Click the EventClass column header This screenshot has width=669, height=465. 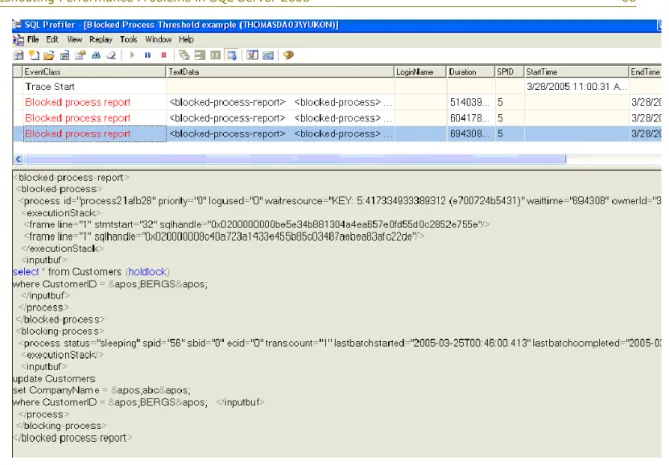pyautogui.click(x=94, y=72)
